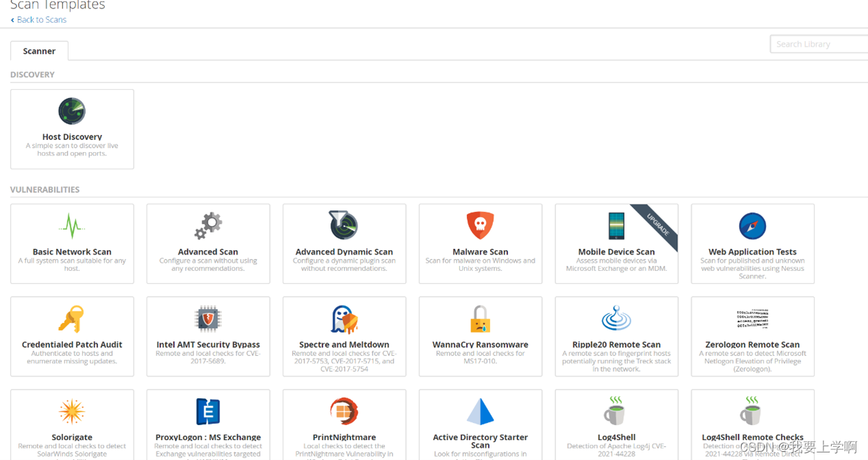Open the Spectre and Meltdown ghost icon
868x460 pixels.
[x=344, y=319]
